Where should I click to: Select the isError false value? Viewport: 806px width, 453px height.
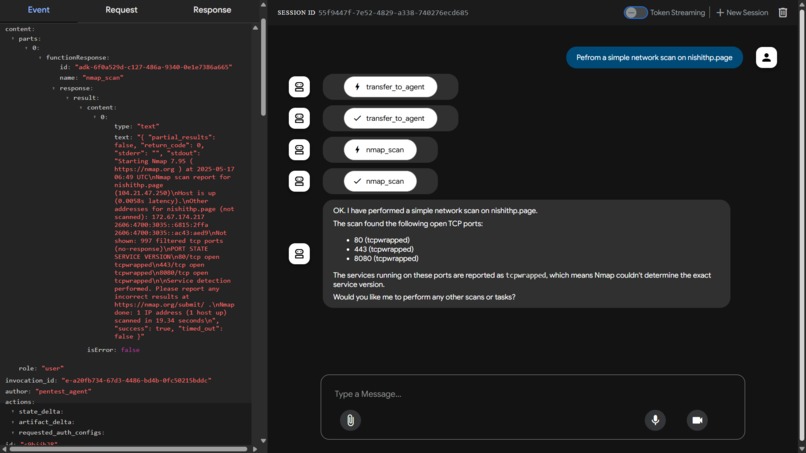point(130,350)
